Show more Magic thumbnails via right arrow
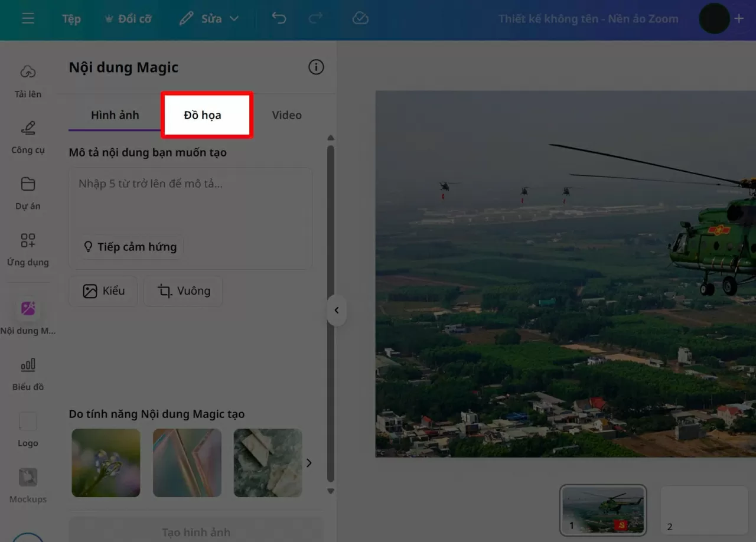This screenshot has height=542, width=756. 309,463
